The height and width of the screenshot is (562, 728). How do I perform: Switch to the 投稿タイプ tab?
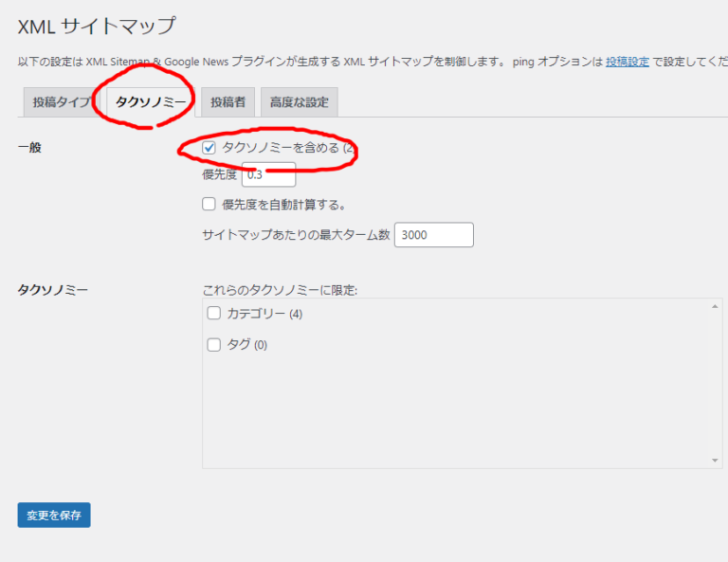pos(61,102)
